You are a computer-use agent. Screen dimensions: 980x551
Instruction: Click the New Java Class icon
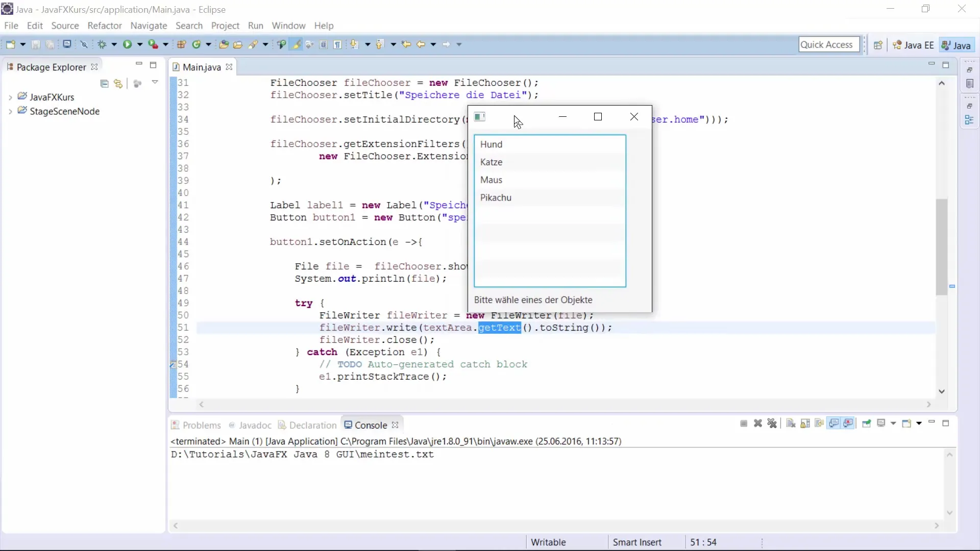197,44
